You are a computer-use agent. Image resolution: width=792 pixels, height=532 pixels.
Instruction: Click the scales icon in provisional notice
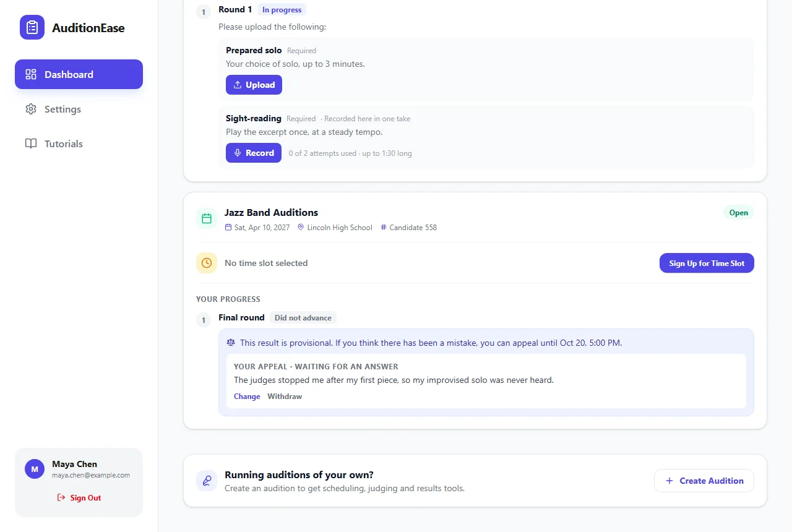(x=231, y=342)
